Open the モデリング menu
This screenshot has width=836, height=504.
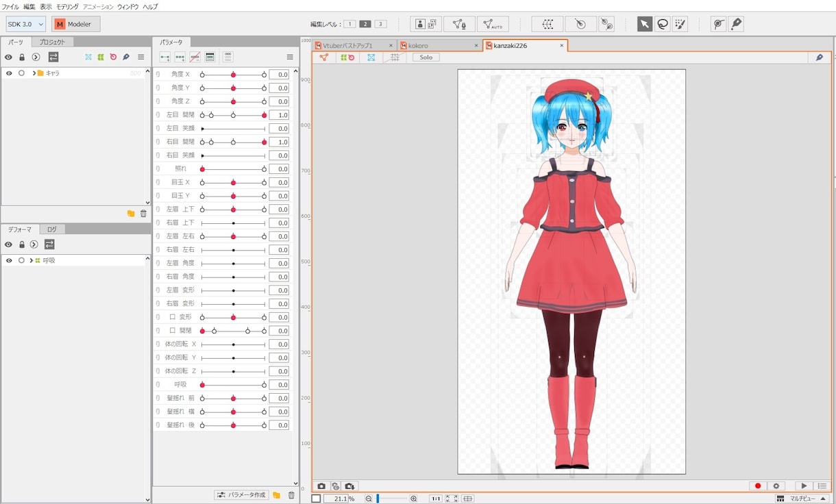pyautogui.click(x=67, y=6)
